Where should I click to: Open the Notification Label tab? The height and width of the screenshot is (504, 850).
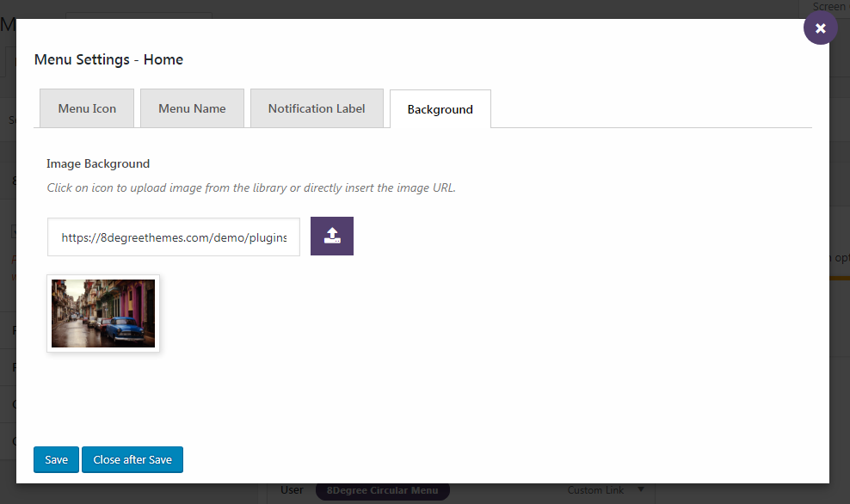(x=316, y=108)
